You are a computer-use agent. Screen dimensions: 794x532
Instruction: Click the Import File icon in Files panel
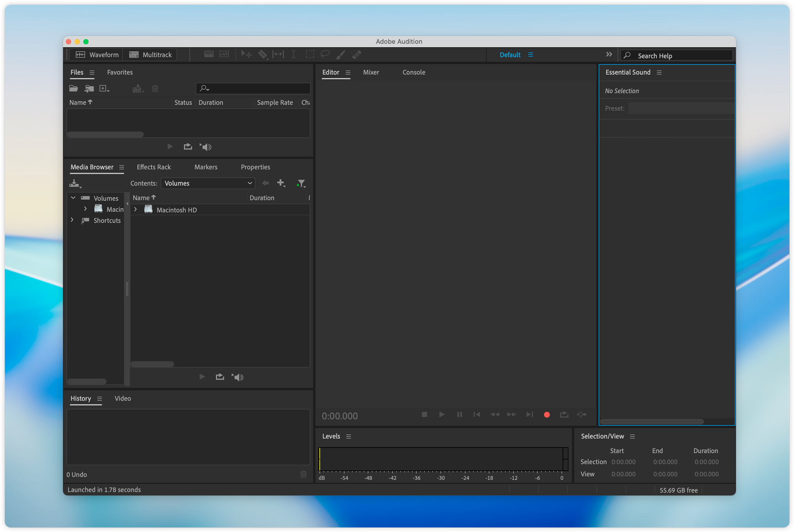click(89, 89)
